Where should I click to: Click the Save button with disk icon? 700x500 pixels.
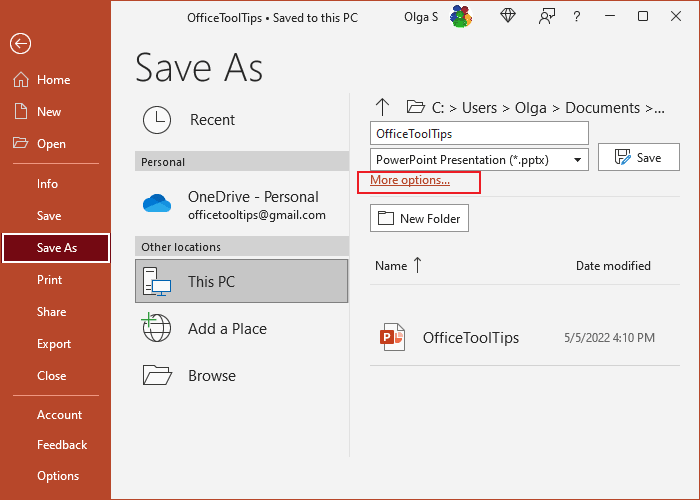(x=639, y=157)
